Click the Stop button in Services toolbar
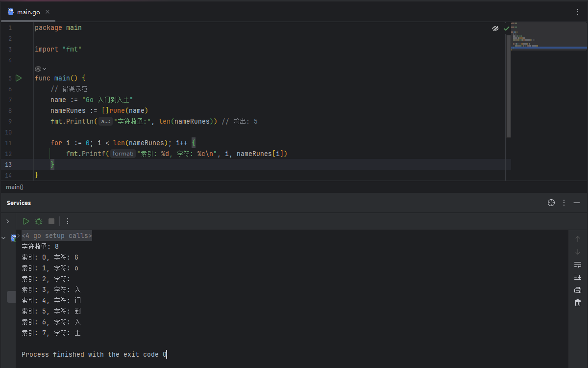588x368 pixels. 51,221
